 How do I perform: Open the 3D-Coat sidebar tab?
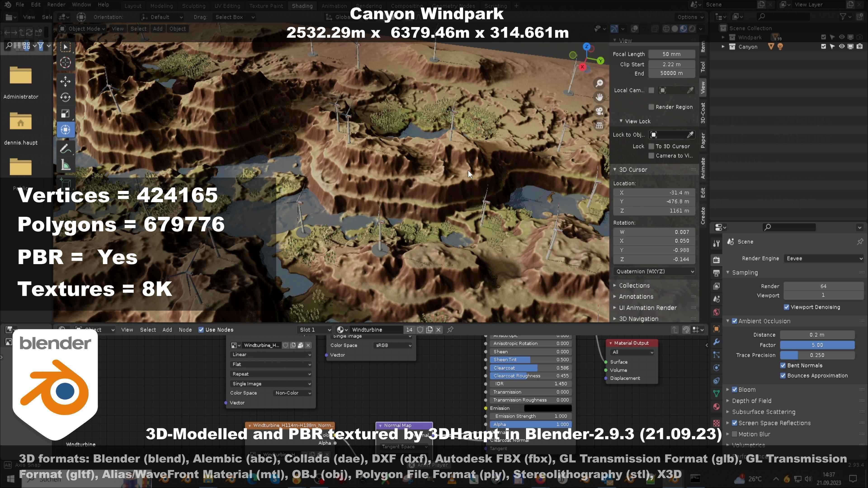coord(703,113)
